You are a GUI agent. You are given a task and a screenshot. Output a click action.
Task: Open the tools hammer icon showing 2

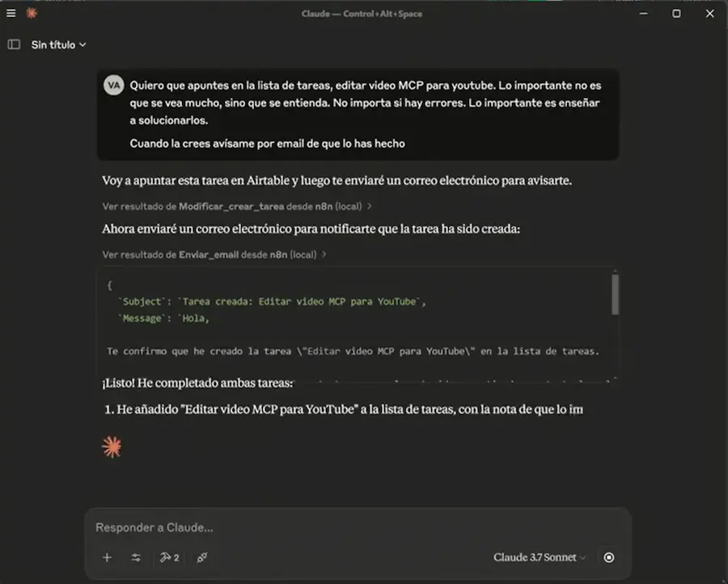point(168,557)
